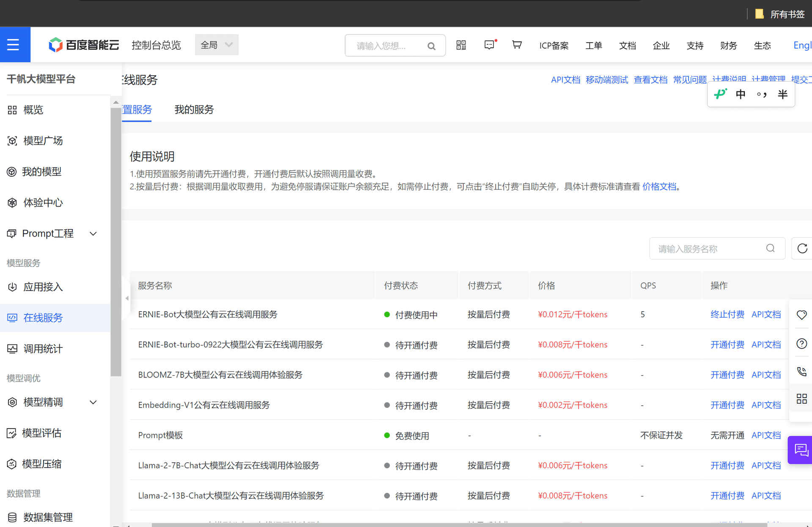812x527 pixels.
Task: Click 开通付费 for ERNIE-Bot-turbo-0922
Action: coord(727,345)
